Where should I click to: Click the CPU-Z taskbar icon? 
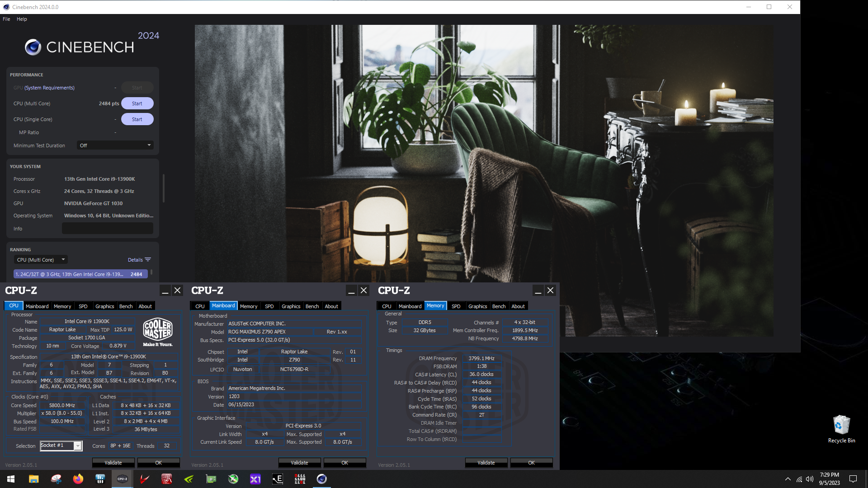tap(123, 479)
